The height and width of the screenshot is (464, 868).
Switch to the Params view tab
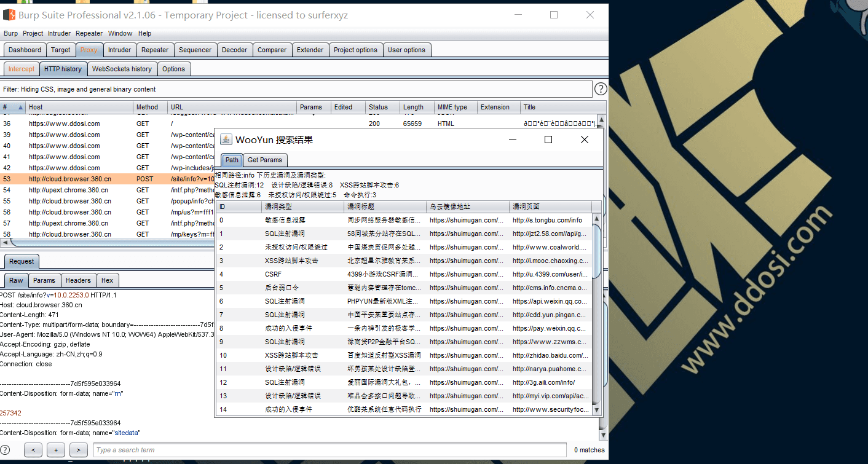44,280
